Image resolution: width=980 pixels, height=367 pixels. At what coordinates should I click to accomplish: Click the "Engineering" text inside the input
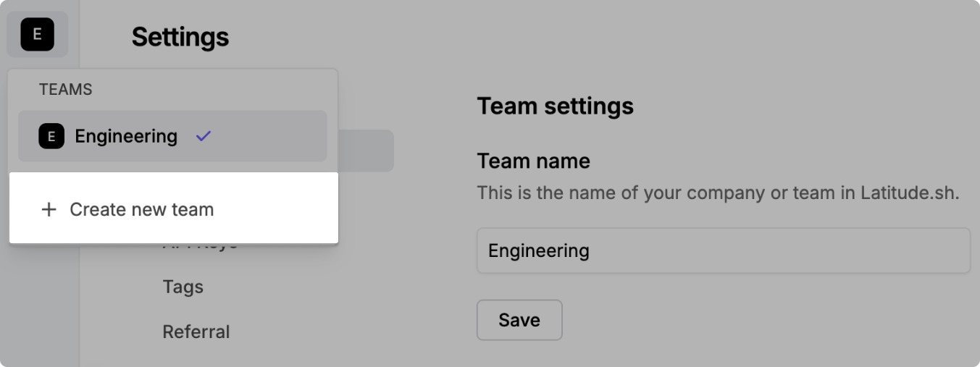tap(538, 250)
